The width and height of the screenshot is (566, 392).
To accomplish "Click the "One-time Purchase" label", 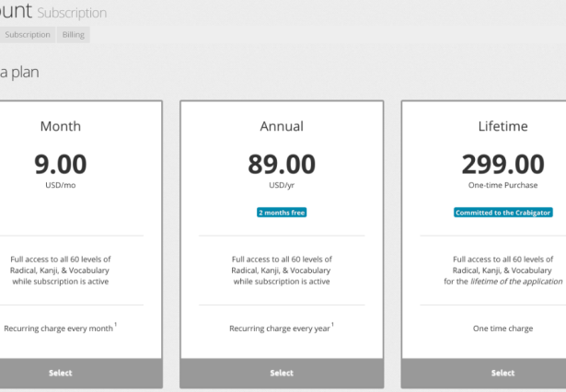I will coord(502,185).
